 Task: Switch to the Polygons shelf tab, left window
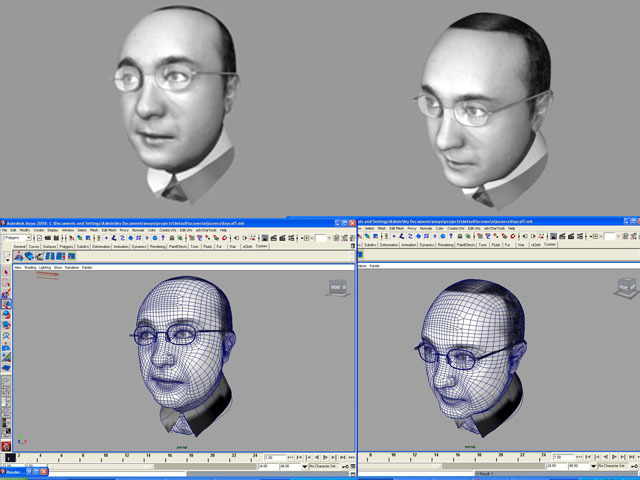[x=66, y=247]
